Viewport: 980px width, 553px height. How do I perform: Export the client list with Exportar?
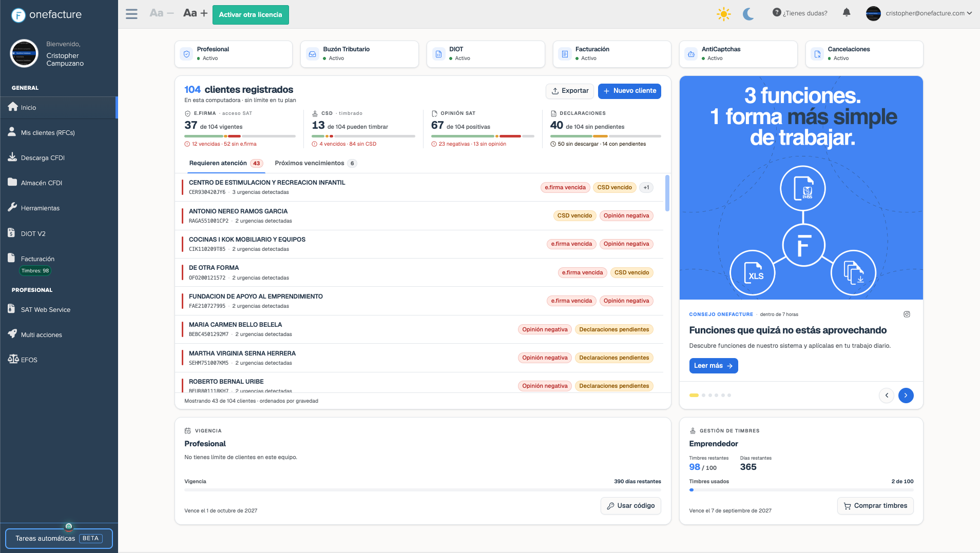pyautogui.click(x=570, y=91)
